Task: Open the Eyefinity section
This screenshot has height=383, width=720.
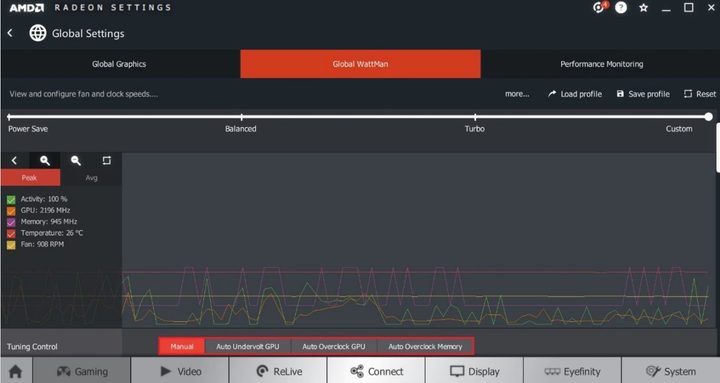Action: [x=573, y=371]
